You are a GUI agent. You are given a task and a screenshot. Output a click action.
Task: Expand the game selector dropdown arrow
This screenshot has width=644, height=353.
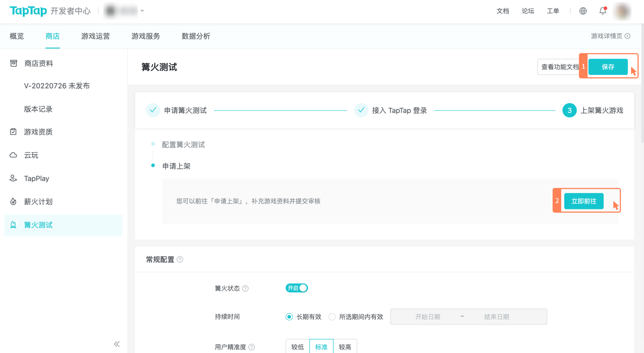tap(142, 11)
